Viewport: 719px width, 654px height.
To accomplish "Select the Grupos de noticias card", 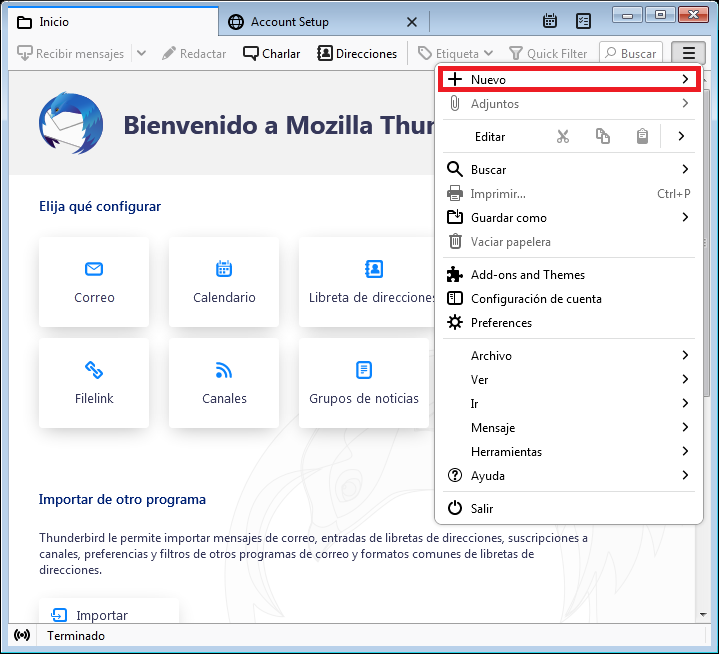I will (364, 383).
